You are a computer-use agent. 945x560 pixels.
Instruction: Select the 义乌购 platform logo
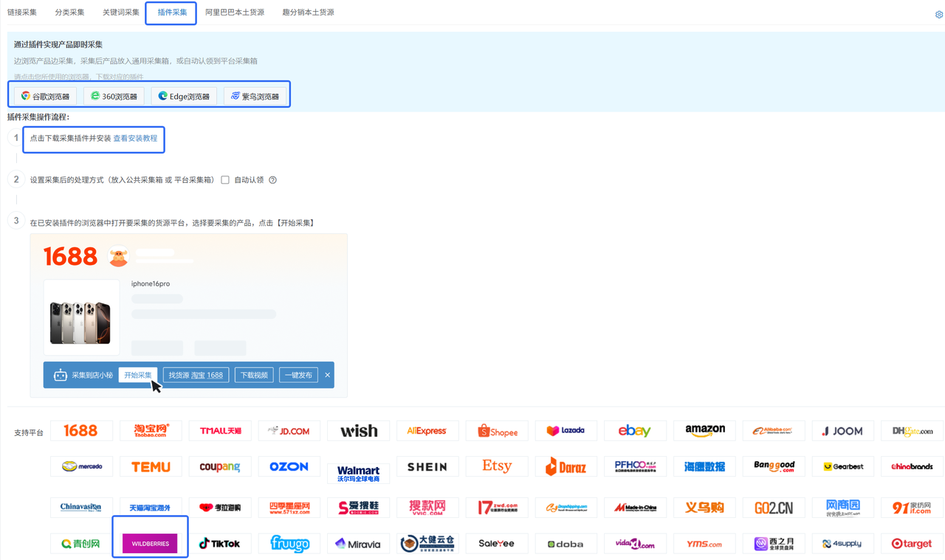704,508
